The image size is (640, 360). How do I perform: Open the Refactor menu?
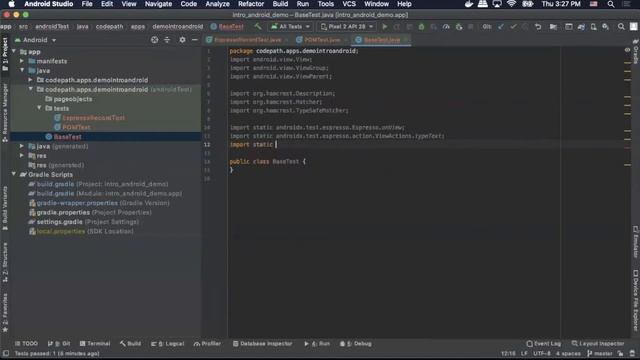coord(251,4)
